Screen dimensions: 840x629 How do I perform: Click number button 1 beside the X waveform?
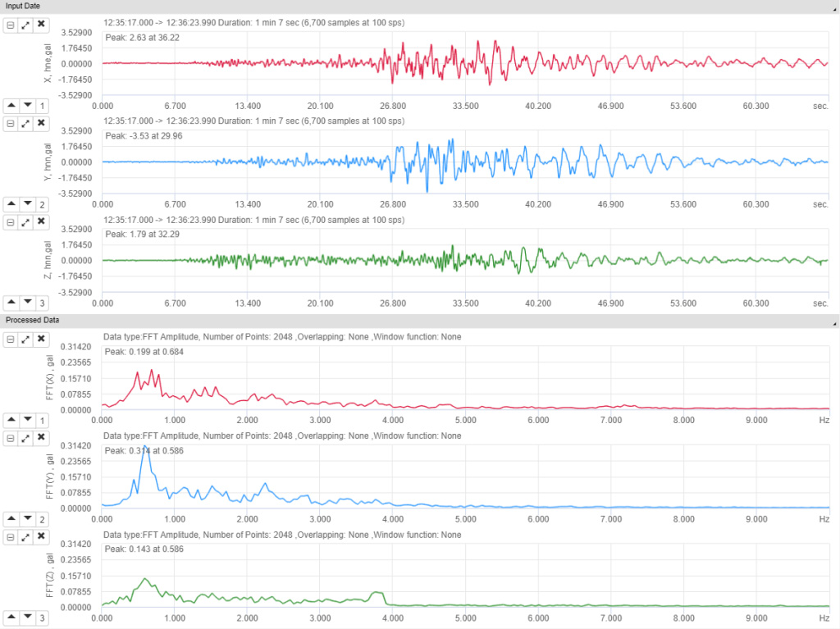(40, 105)
